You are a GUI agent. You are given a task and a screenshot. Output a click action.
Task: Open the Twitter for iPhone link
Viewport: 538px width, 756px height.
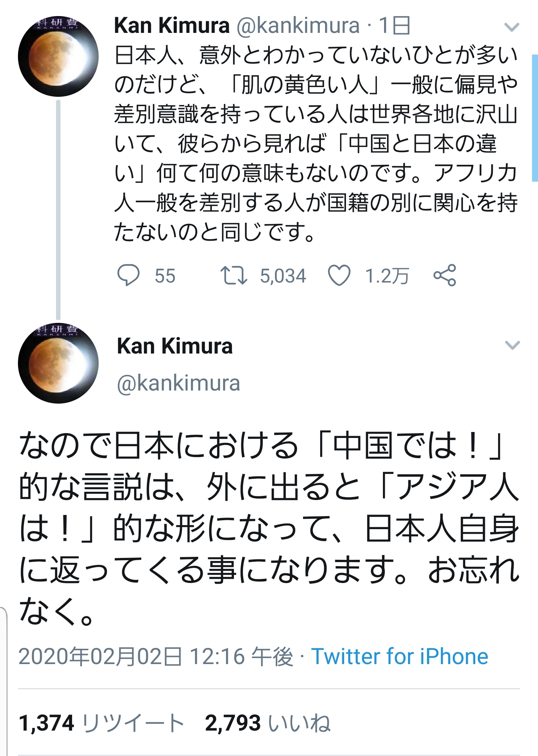click(400, 657)
